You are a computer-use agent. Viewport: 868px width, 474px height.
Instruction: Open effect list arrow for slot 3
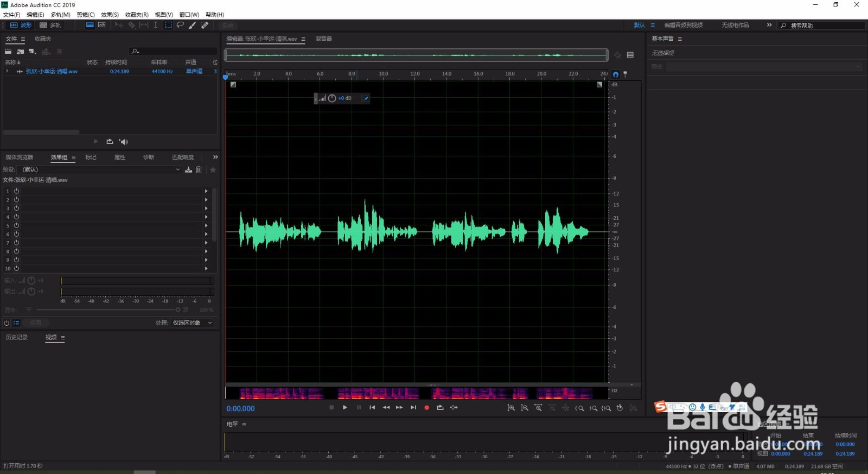[x=206, y=208]
